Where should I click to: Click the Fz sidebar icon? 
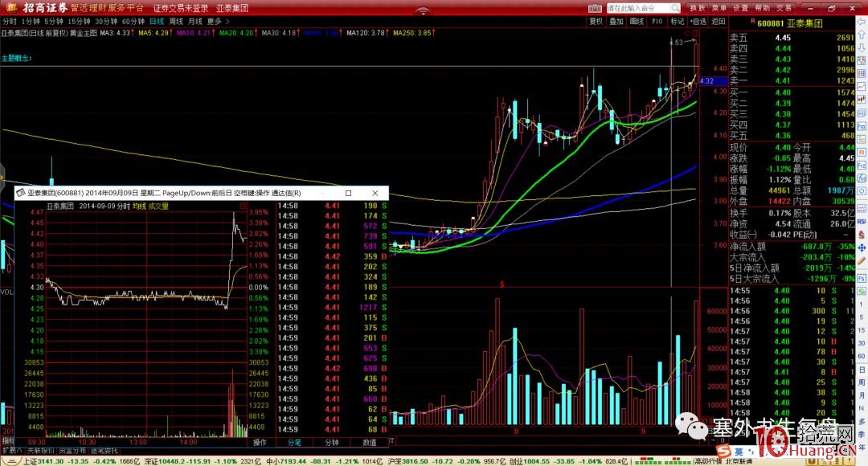pos(862,166)
